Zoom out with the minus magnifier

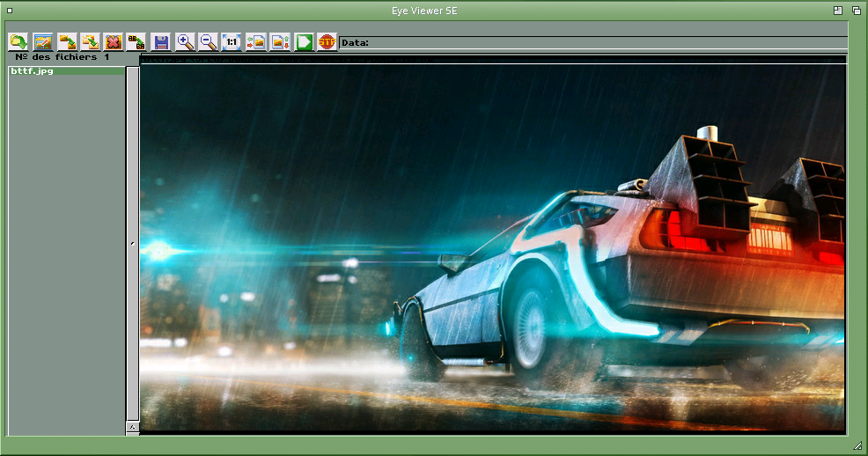pos(208,42)
